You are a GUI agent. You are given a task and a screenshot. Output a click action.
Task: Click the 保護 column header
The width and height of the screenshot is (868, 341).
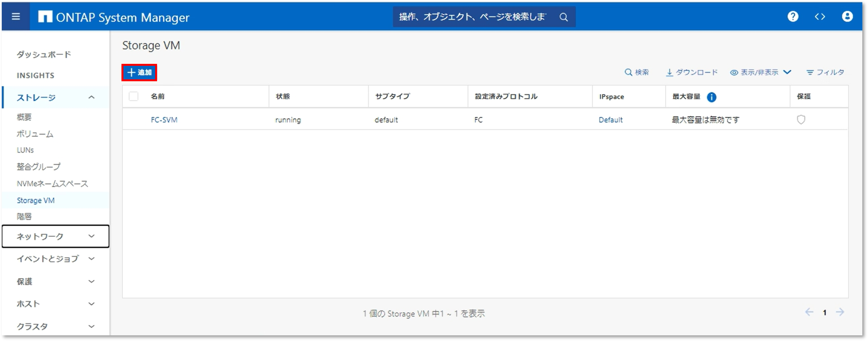[804, 96]
